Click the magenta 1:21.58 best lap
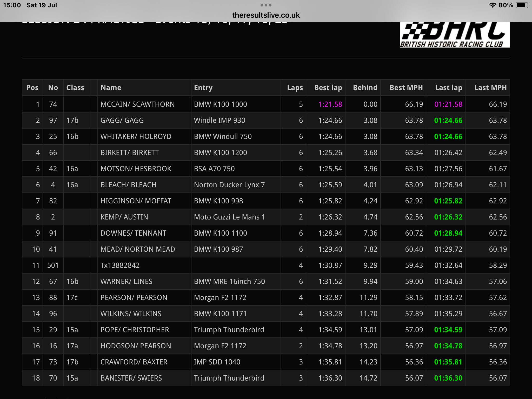This screenshot has width=532, height=399. [x=330, y=104]
